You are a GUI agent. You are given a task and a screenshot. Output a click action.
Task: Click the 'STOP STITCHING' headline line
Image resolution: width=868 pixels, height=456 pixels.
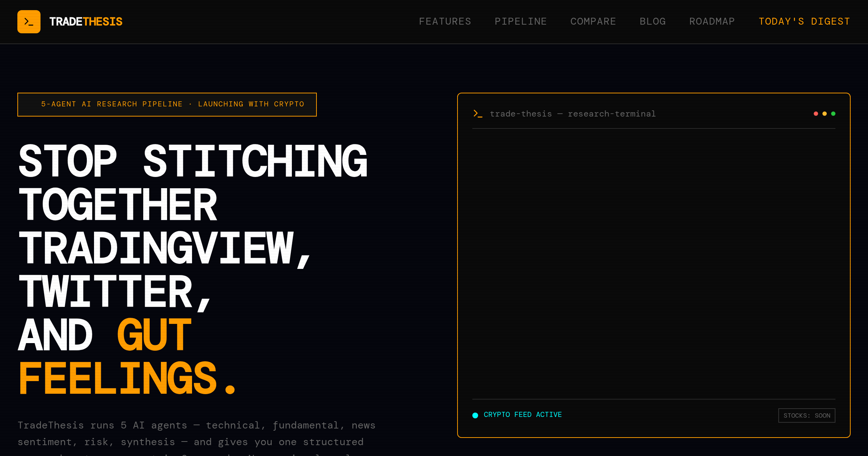coord(193,161)
